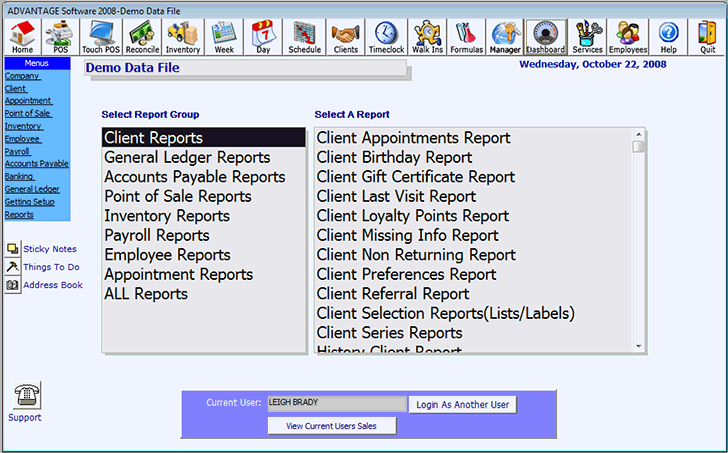Viewport: 728px width, 453px height.
Task: Click the report list scrollbar thumb
Action: pyautogui.click(x=639, y=147)
